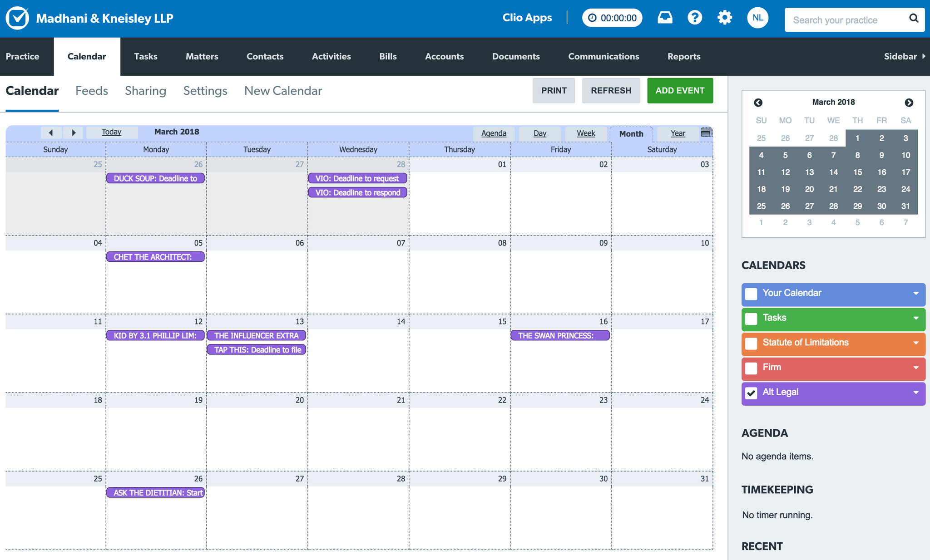Click the NL user avatar

pyautogui.click(x=757, y=18)
